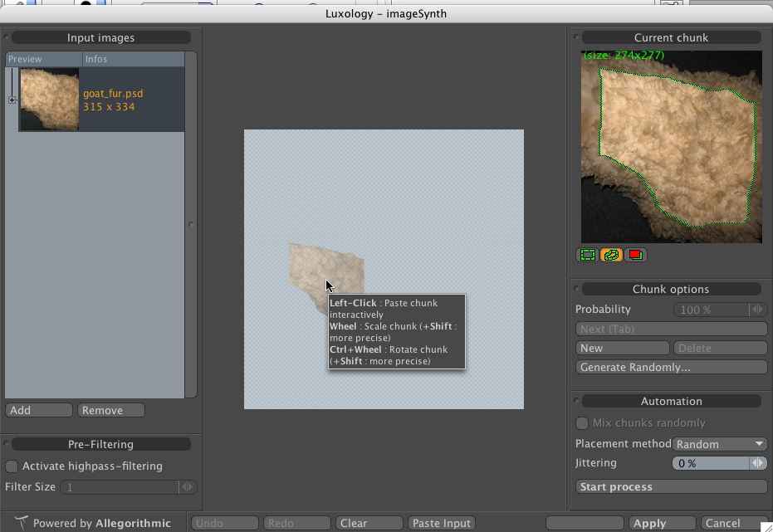Click the Allegorithmic logo icon
This screenshot has width=773, height=532.
tap(21, 523)
